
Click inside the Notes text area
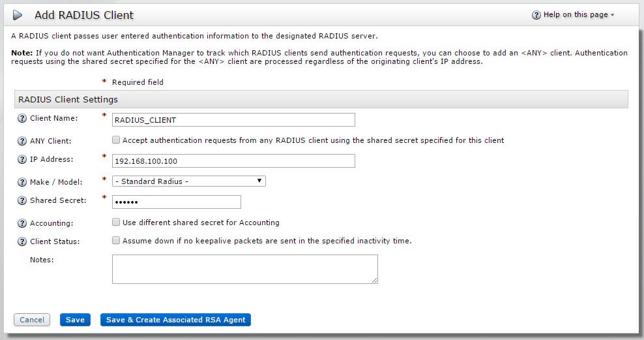coord(244,269)
